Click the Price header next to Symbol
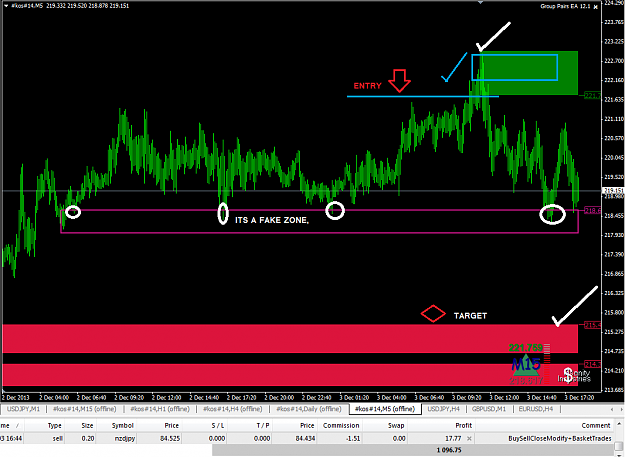Viewport: 625px width, 457px height. pyautogui.click(x=159, y=426)
